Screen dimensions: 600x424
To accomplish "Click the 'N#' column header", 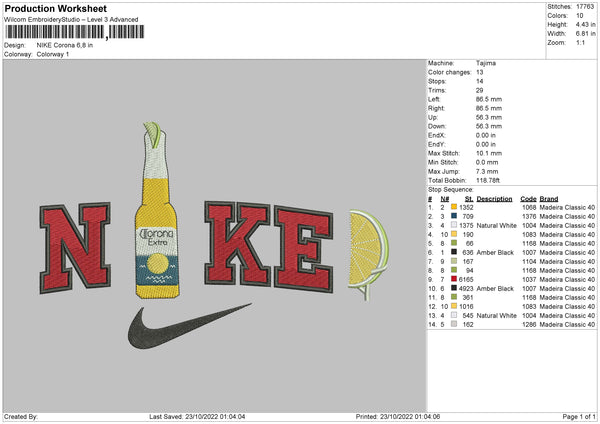I will click(445, 199).
